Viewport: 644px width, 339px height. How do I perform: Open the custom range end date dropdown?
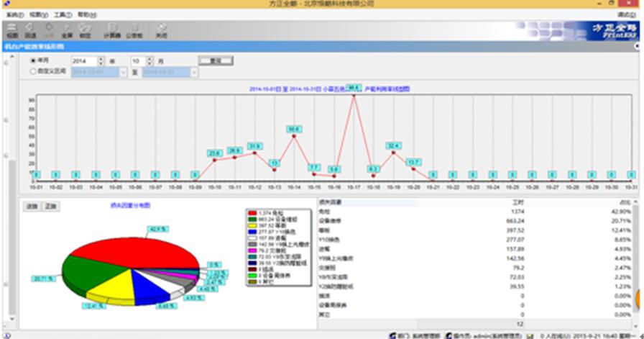point(193,72)
